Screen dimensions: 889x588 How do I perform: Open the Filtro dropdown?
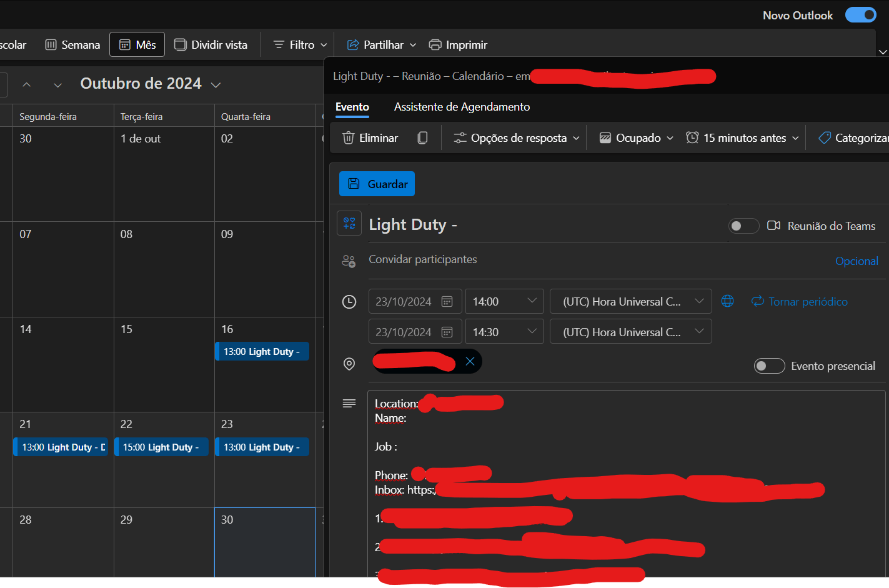tap(300, 45)
